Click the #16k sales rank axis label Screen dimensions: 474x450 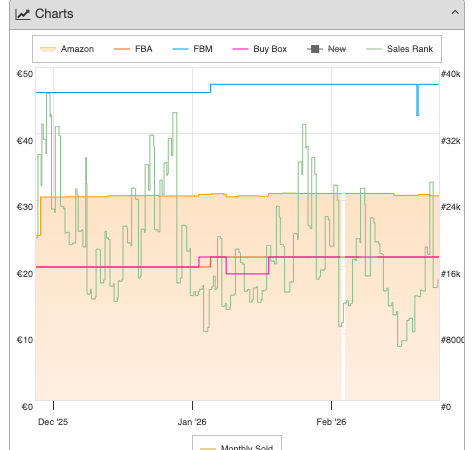[451, 274]
